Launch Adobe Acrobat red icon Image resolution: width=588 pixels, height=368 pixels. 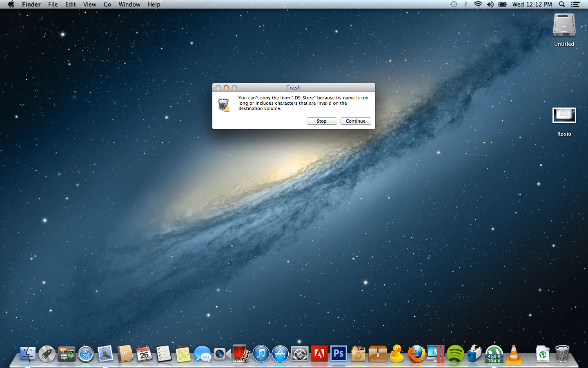click(319, 354)
